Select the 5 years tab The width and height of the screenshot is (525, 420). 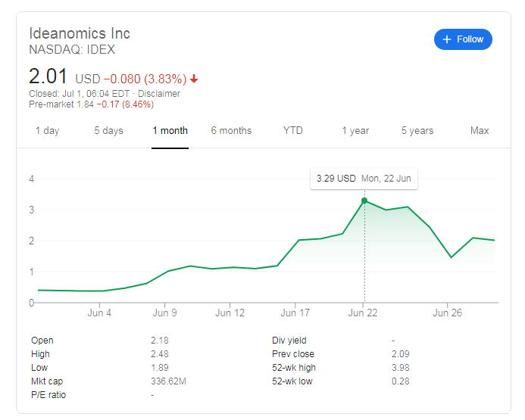pos(417,131)
